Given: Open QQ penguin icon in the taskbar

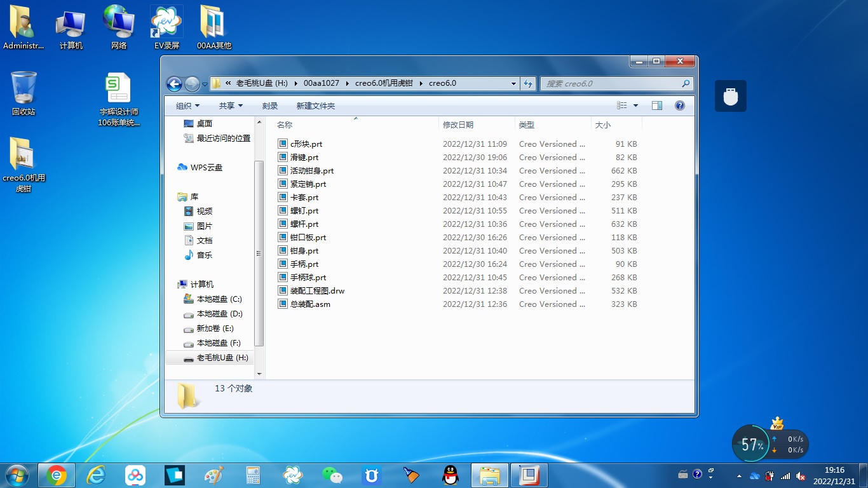Looking at the screenshot, I should tap(451, 475).
